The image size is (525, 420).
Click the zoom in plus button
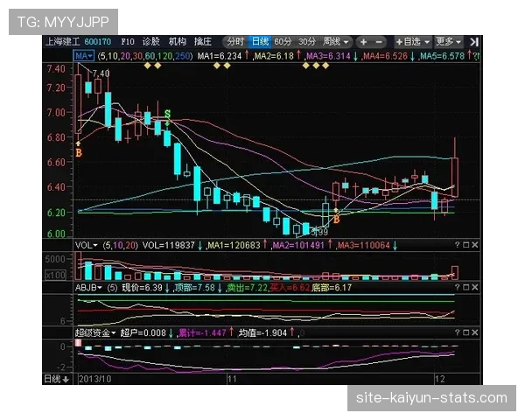pyautogui.click(x=362, y=41)
